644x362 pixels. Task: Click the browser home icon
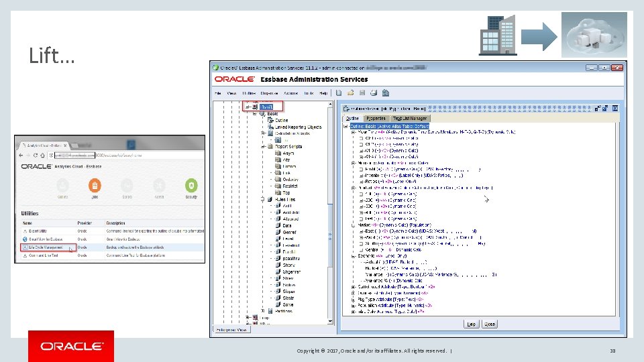point(42,156)
